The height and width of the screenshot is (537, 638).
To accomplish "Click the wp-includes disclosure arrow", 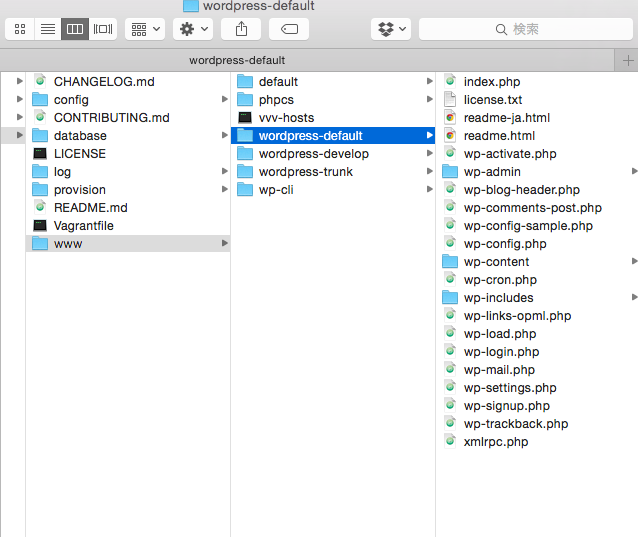I will tap(634, 297).
